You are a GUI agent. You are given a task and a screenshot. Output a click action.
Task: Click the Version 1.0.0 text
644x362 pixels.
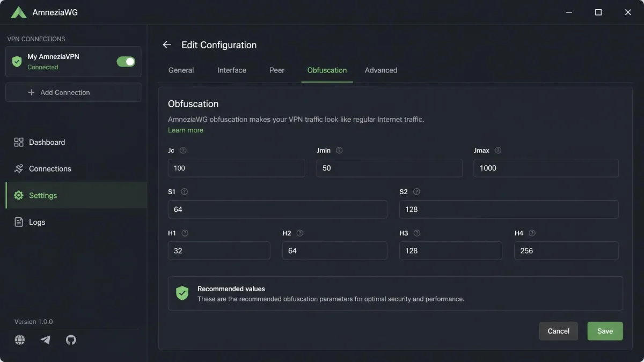(34, 322)
